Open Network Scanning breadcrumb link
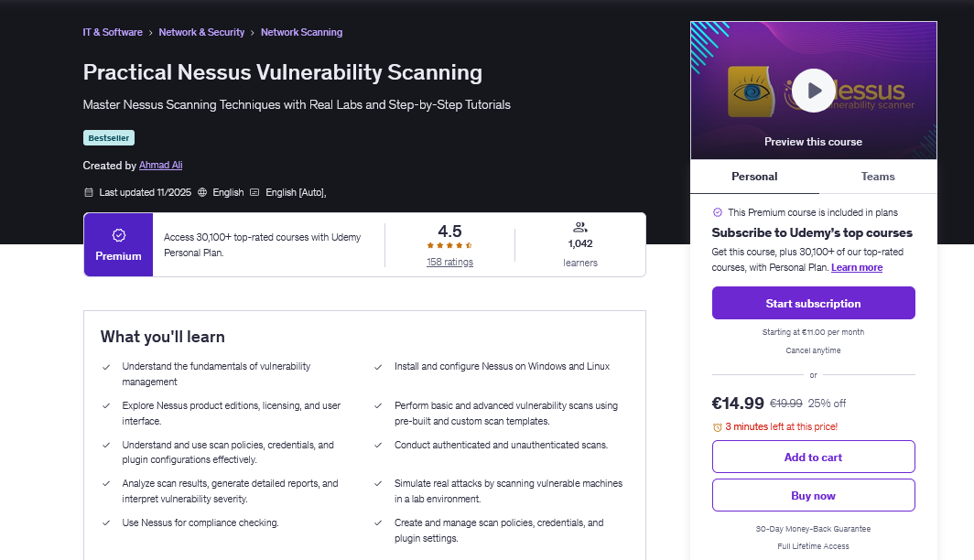Viewport: 974px width, 560px height. pyautogui.click(x=301, y=32)
